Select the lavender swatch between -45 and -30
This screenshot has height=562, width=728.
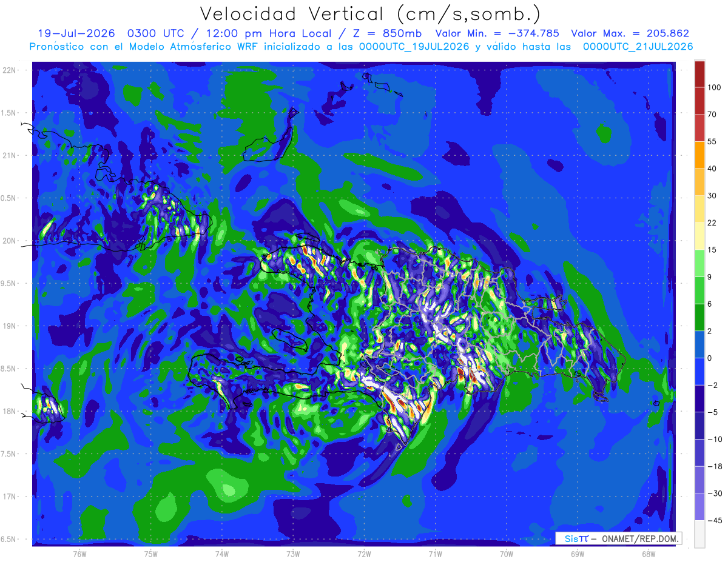pyautogui.click(x=699, y=506)
